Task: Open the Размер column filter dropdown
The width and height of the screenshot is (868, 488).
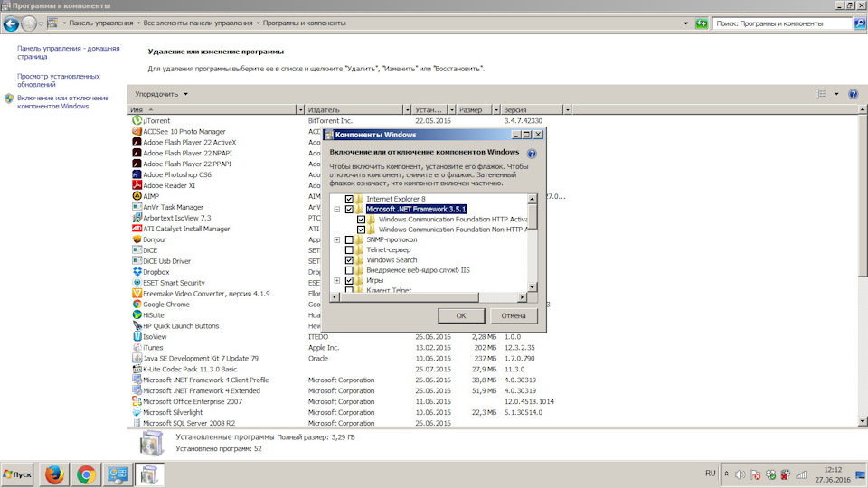Action: 496,109
